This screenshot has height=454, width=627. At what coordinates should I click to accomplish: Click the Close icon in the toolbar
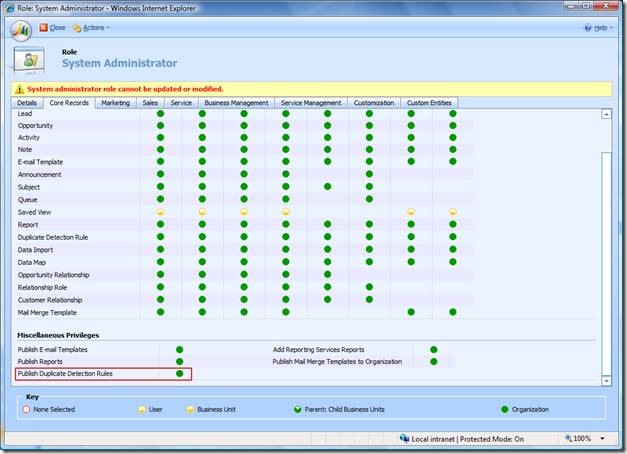pyautogui.click(x=43, y=28)
